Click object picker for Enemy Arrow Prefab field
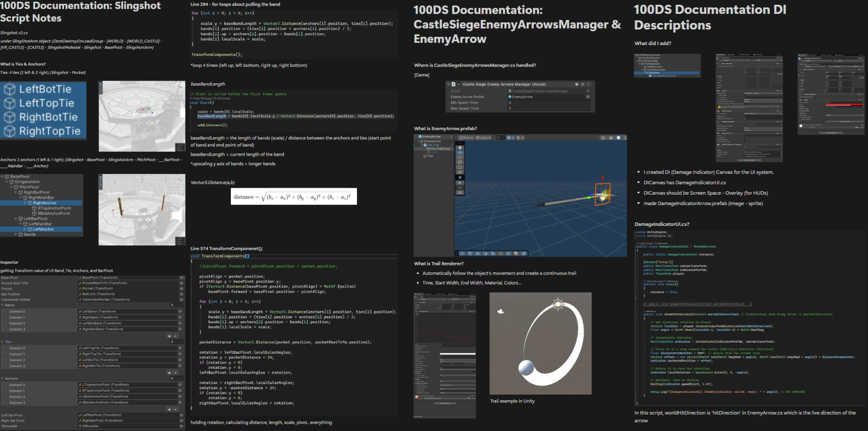This screenshot has width=868, height=431. pos(588,97)
